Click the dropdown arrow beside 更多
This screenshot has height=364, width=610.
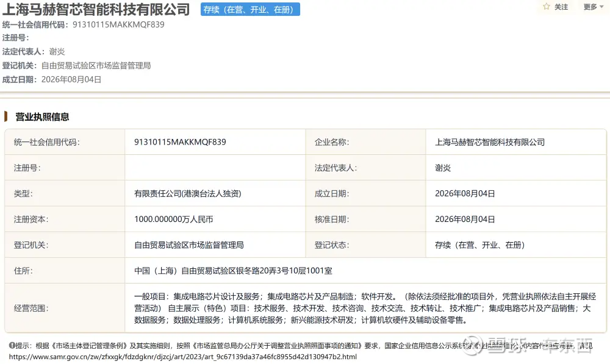[x=601, y=7]
